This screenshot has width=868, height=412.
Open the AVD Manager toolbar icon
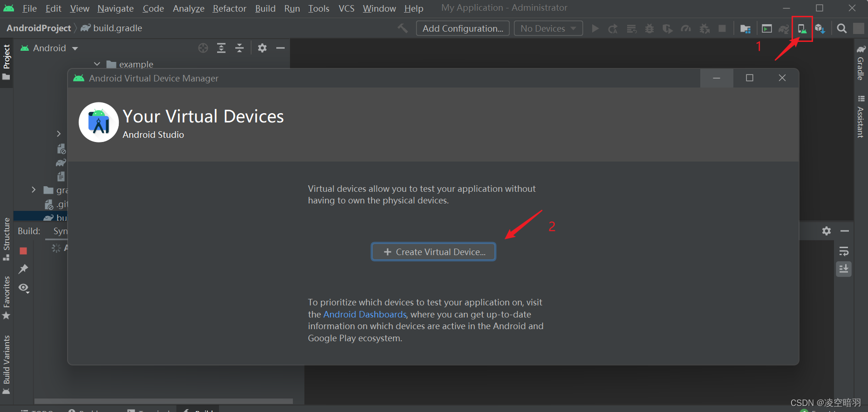pos(802,29)
